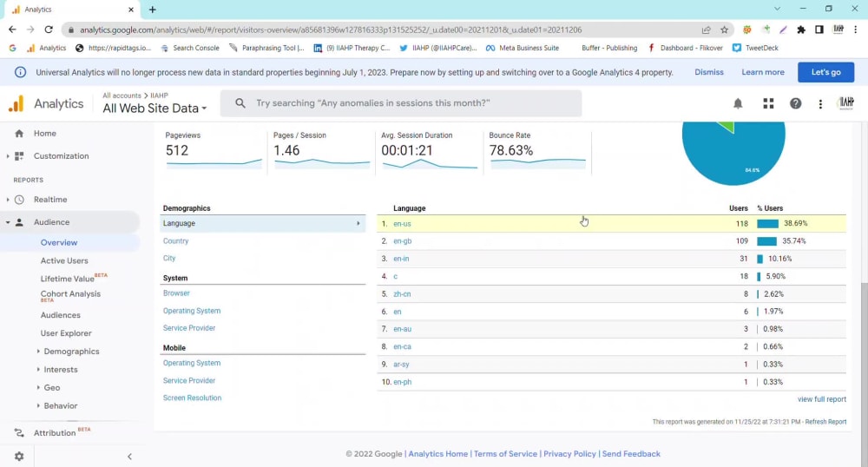
Task: Click the browser back arrow
Action: coord(12,30)
